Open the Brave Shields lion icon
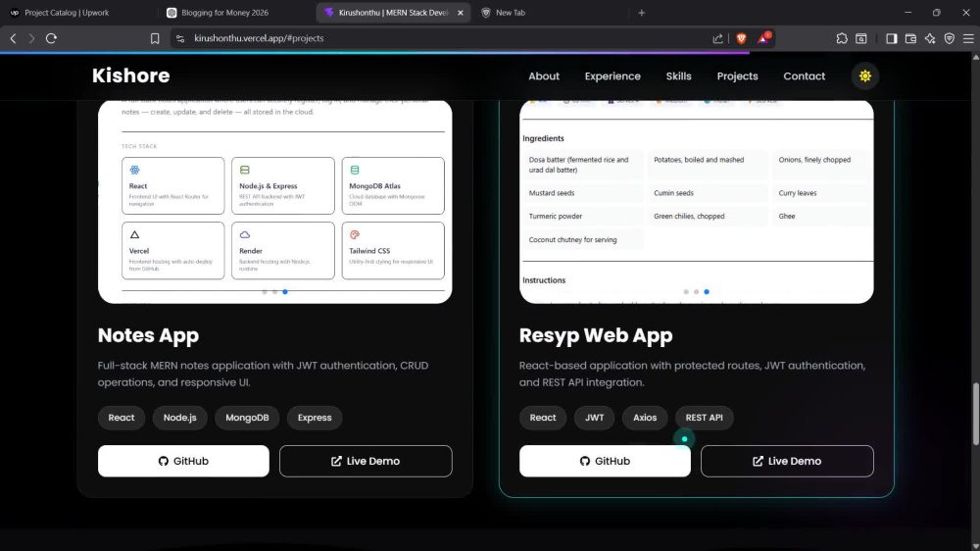The height and width of the screenshot is (551, 980). click(741, 38)
